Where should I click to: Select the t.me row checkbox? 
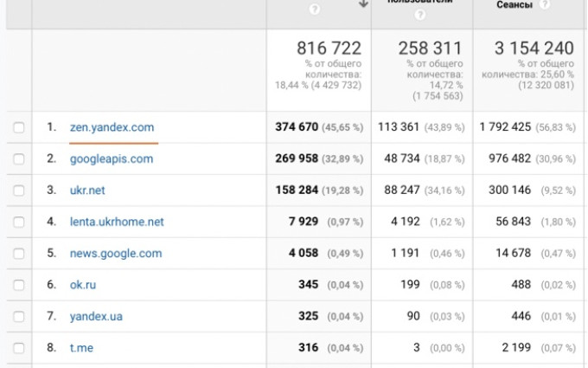click(19, 348)
